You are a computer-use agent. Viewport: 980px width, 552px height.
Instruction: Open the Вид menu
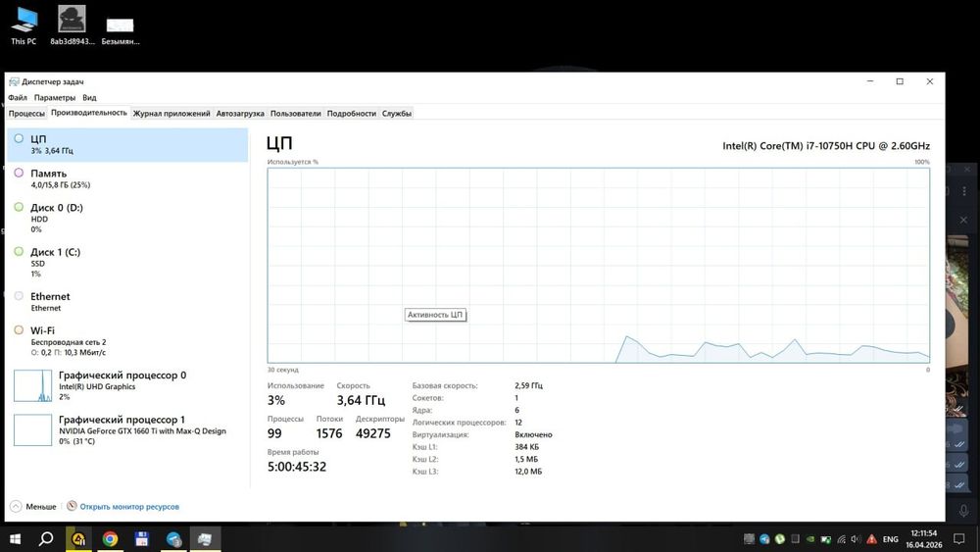pos(89,97)
